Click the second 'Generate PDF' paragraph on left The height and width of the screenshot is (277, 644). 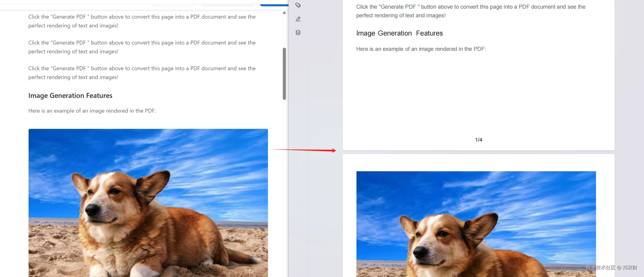[142, 47]
